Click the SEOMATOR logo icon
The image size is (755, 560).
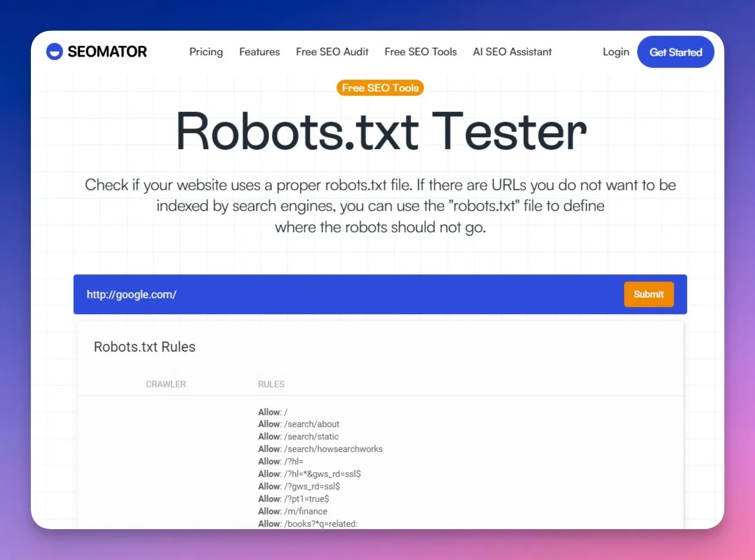pos(54,52)
